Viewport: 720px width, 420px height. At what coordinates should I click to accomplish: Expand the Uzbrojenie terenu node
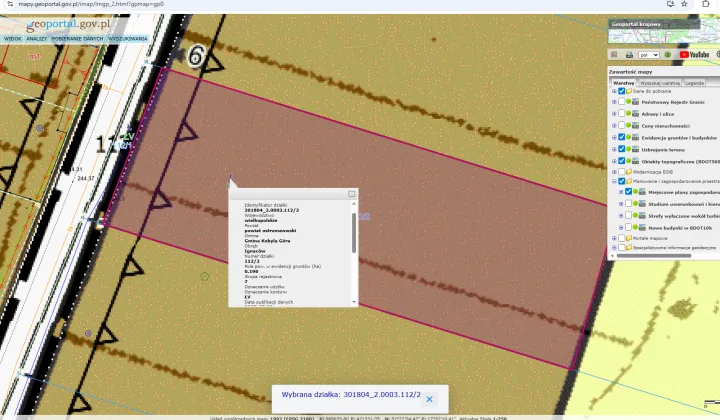614,150
